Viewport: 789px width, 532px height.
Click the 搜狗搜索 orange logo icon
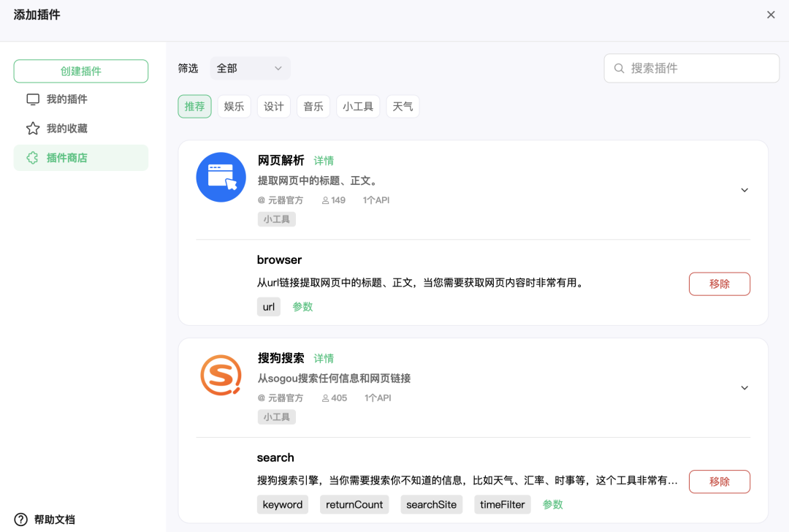pyautogui.click(x=221, y=375)
